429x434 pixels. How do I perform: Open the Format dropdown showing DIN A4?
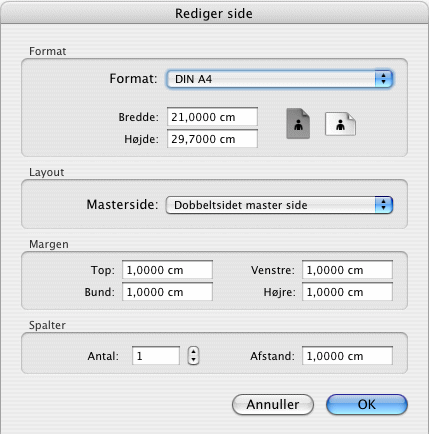click(x=280, y=79)
